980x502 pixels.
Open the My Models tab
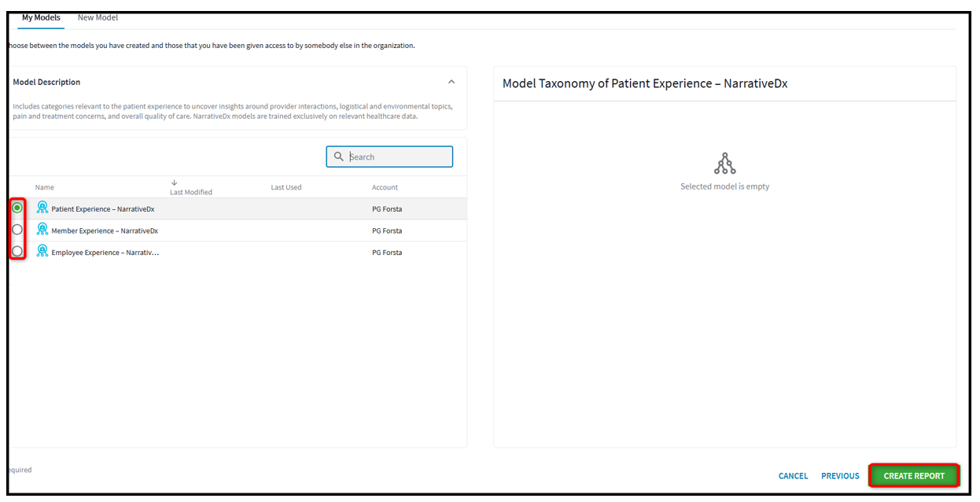(41, 17)
